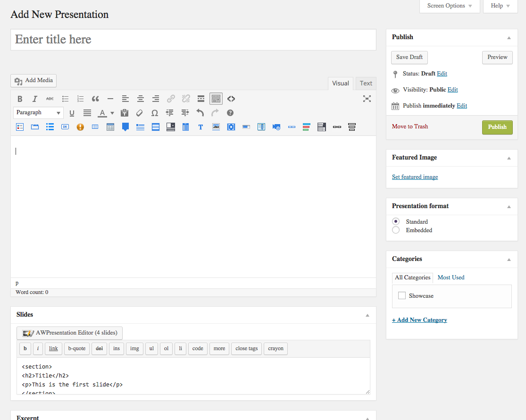Image resolution: width=526 pixels, height=420 pixels.
Task: Open the Set featured image link
Action: pyautogui.click(x=415, y=177)
